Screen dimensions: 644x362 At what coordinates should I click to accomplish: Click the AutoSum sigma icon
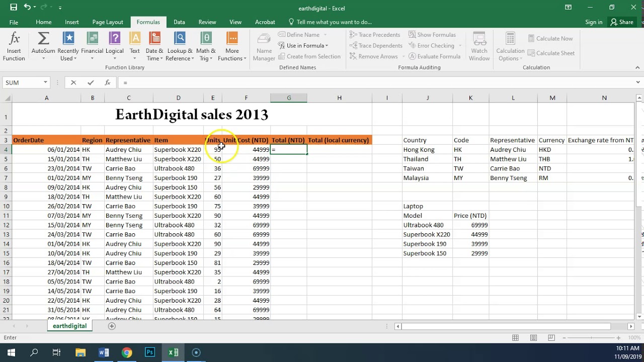pyautogui.click(x=43, y=39)
